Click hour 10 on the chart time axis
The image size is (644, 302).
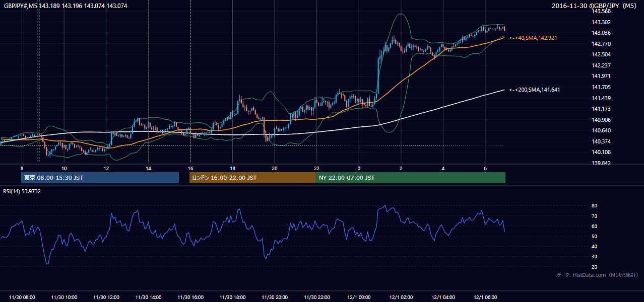[64, 168]
